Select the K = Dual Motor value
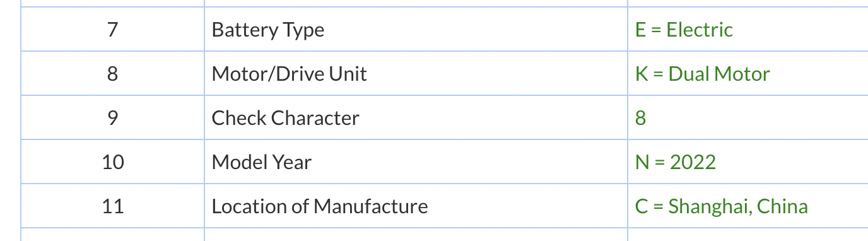This screenshot has height=241, width=868. pyautogui.click(x=703, y=74)
